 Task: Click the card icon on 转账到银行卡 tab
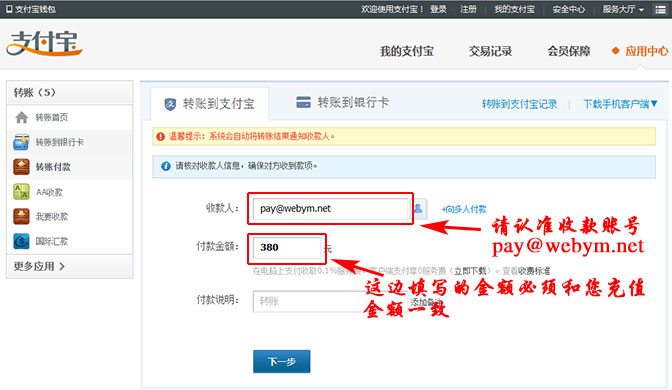point(303,102)
